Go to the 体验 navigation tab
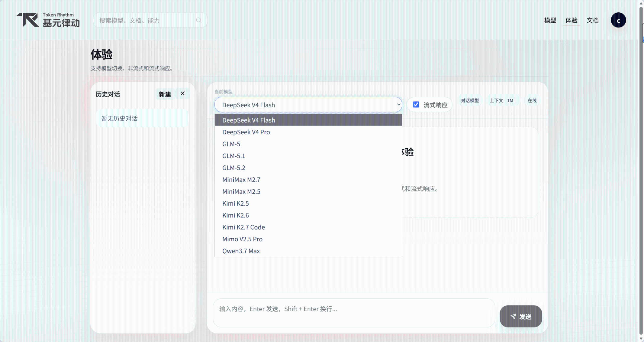Viewport: 644px width, 342px height. click(571, 20)
